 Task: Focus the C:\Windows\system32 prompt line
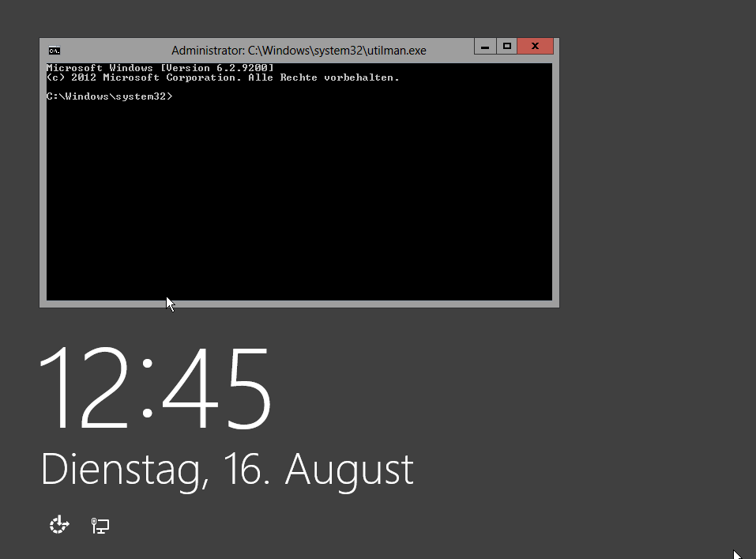point(111,96)
